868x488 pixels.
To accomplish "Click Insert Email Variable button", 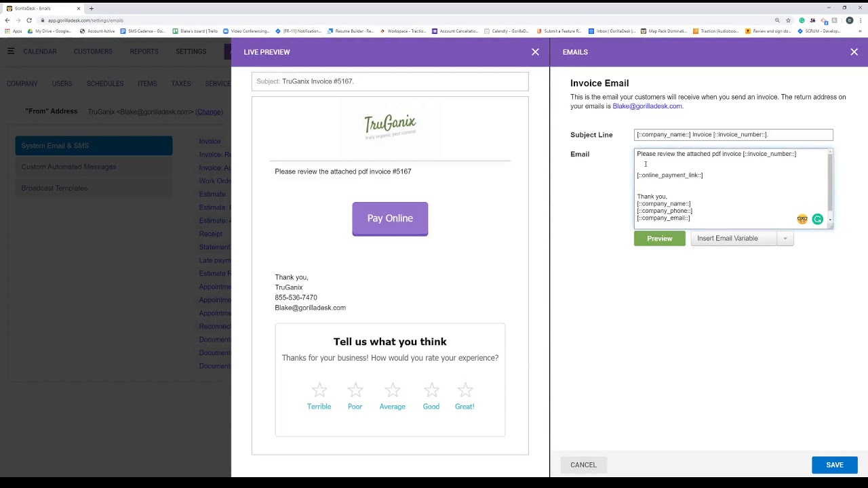I will (734, 239).
